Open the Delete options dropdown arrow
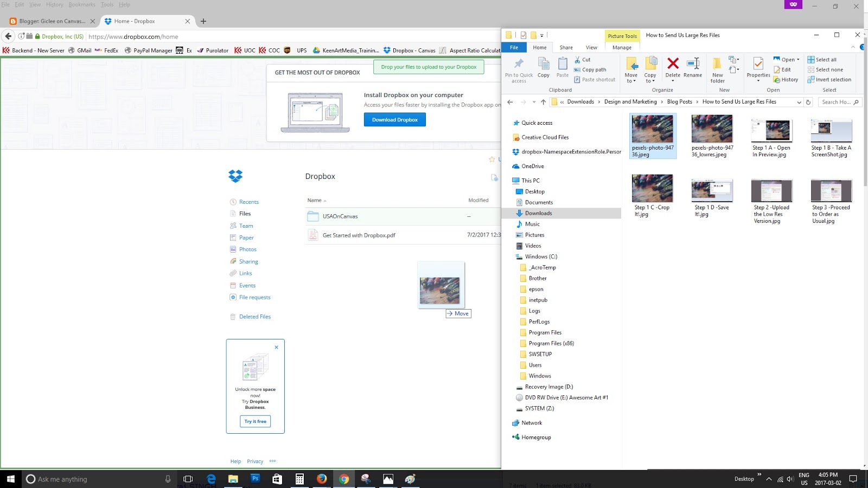 (x=673, y=81)
